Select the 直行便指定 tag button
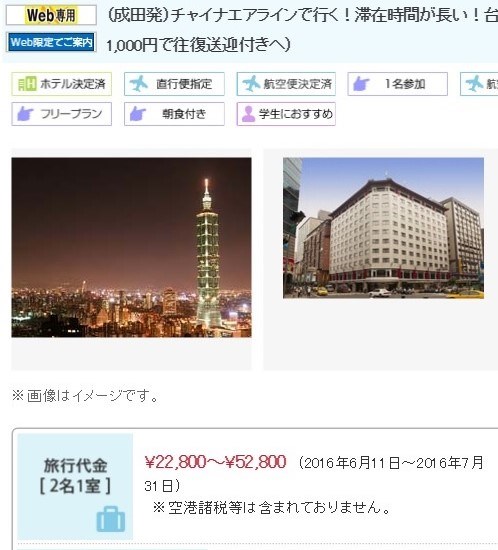 point(174,84)
